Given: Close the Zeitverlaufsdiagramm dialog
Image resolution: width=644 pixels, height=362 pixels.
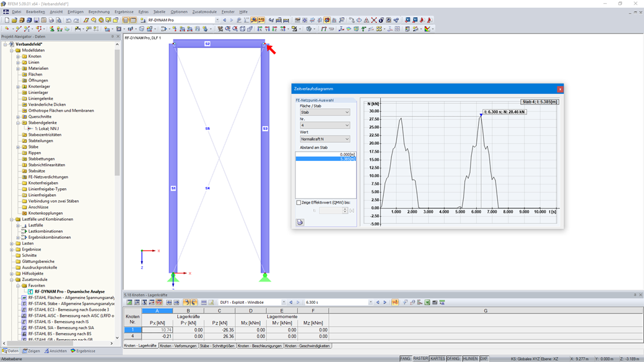Looking at the screenshot, I should click(560, 89).
